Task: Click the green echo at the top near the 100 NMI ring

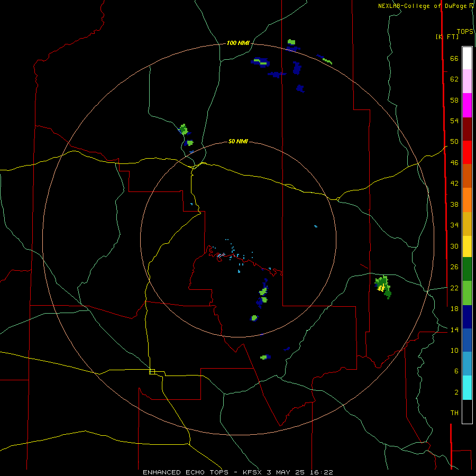Action: click(291, 42)
